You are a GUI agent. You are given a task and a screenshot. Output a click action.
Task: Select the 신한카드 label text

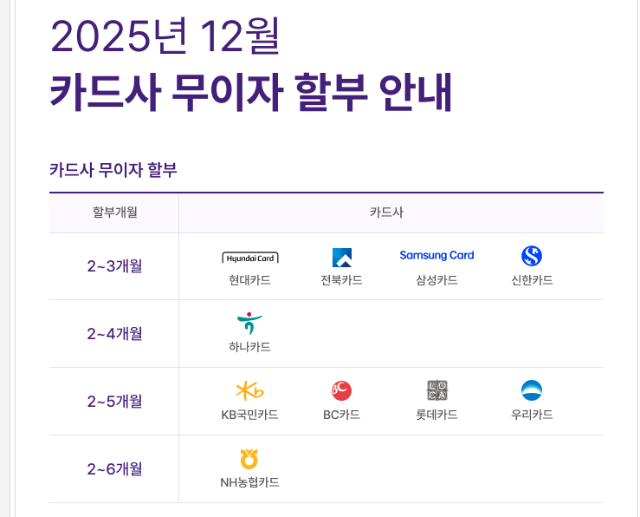tap(532, 280)
